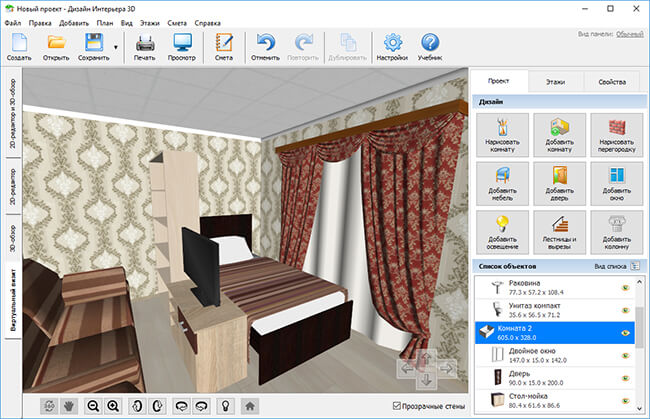Toggle visibility eye for Комната 2
The width and height of the screenshot is (650, 419).
(626, 333)
